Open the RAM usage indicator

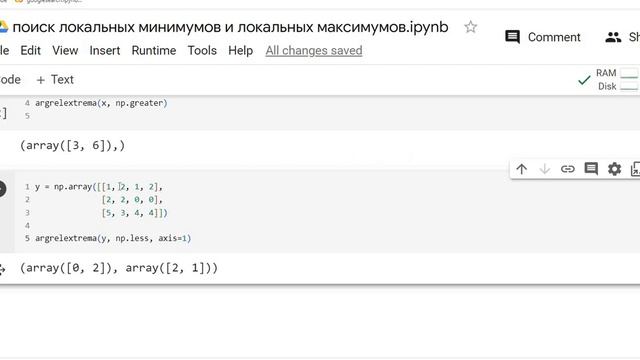(x=617, y=73)
